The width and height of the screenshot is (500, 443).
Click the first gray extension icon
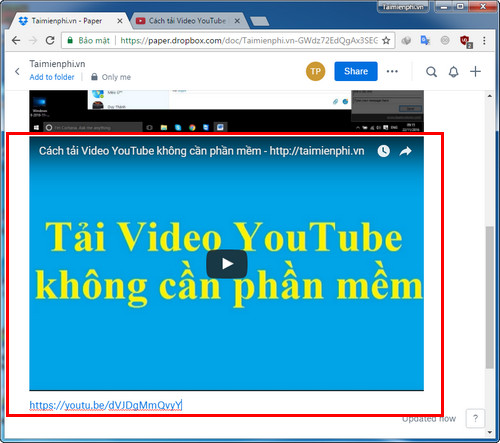(406, 41)
